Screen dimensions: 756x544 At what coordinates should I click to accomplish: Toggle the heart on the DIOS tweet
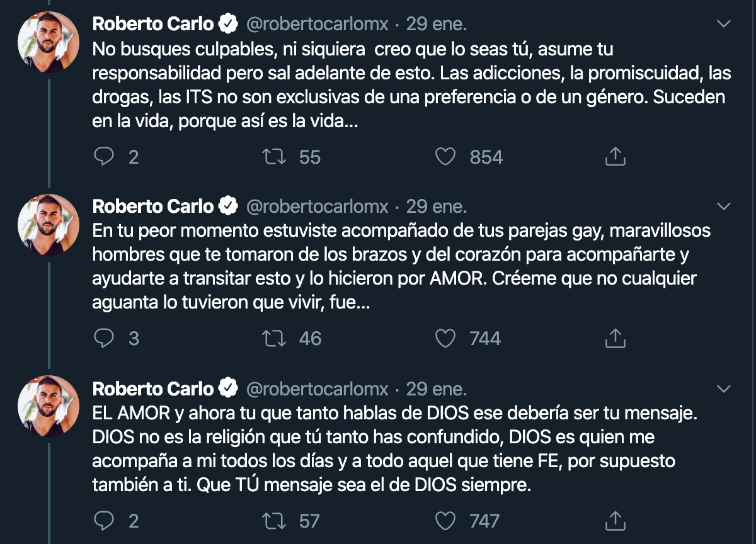pyautogui.click(x=445, y=521)
